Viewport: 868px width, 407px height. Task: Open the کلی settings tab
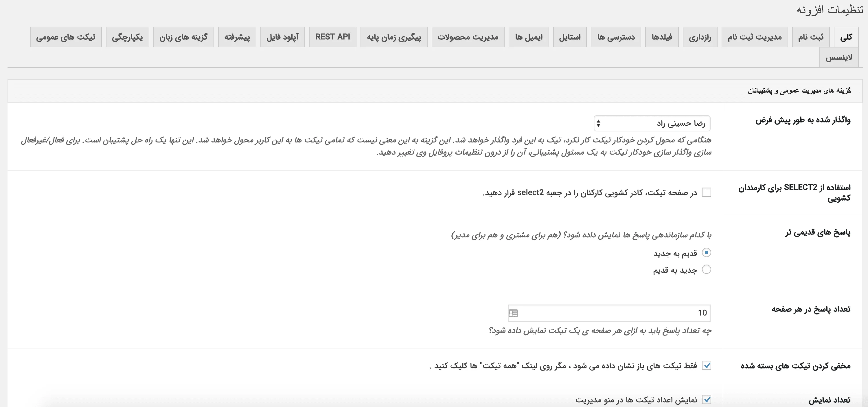846,37
